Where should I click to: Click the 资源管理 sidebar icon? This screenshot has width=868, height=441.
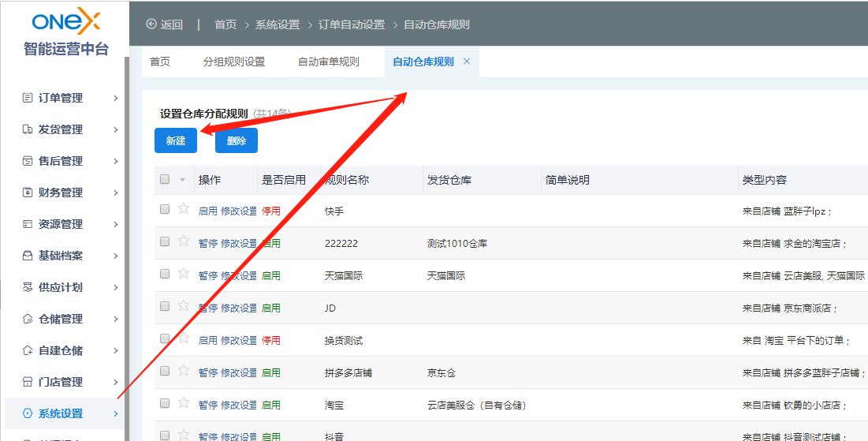pos(27,224)
